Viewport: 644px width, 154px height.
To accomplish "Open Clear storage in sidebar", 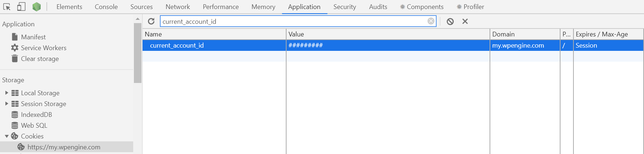I will [x=40, y=58].
